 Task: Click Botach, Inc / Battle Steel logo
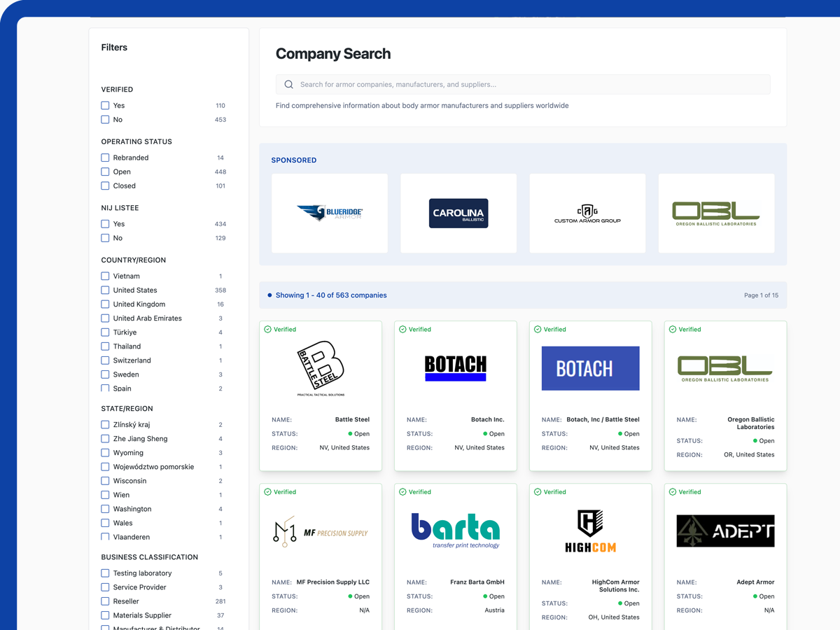591,368
